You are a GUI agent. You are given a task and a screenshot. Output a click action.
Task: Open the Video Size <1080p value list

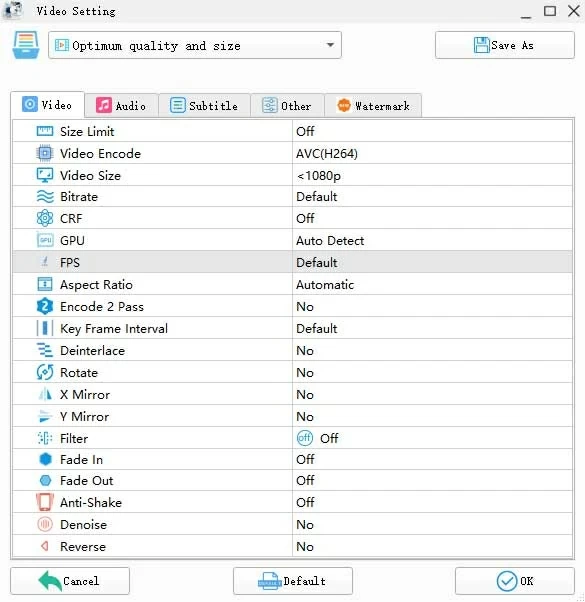432,175
